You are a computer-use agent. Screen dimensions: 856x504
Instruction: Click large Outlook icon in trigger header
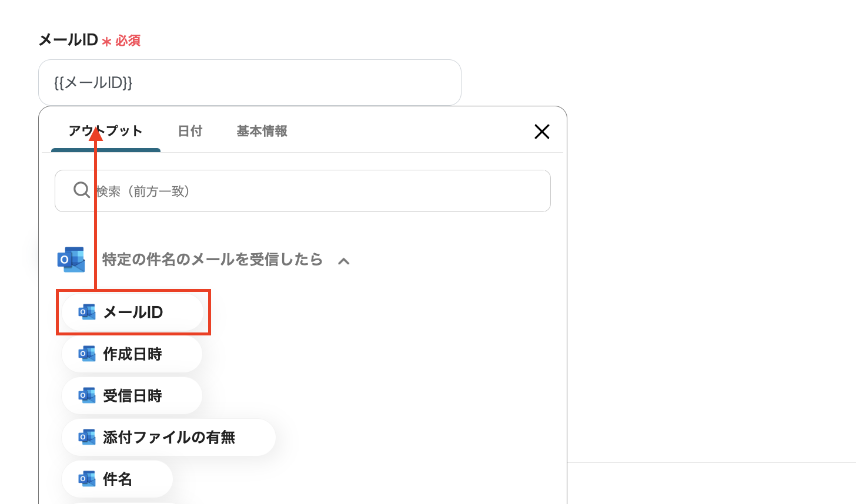[71, 260]
